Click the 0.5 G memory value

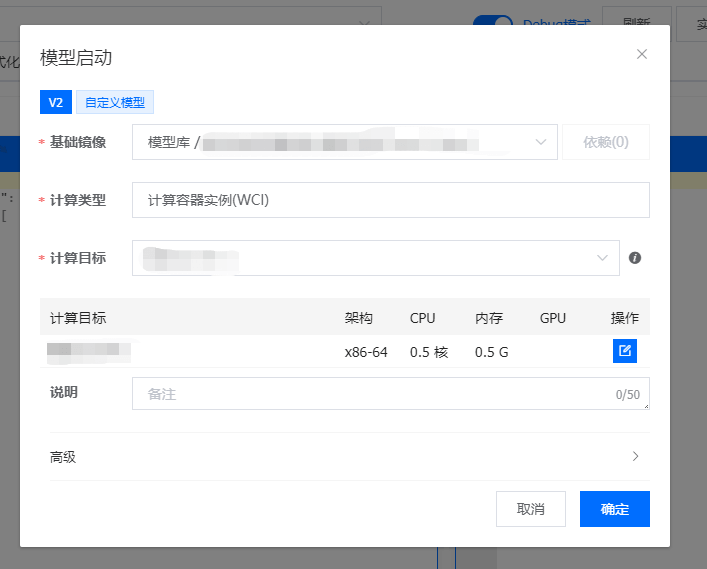click(x=491, y=352)
